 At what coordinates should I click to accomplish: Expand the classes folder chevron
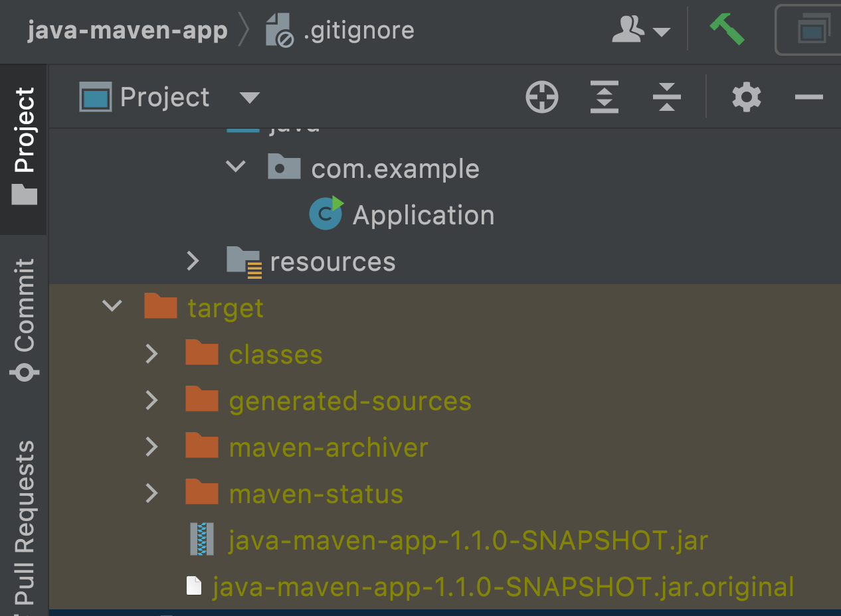point(151,353)
